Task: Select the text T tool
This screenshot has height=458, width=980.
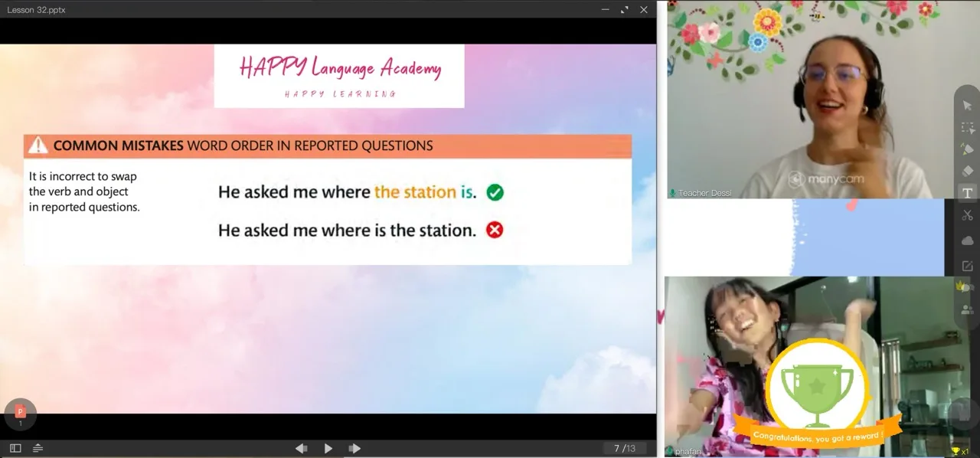Action: pos(967,193)
